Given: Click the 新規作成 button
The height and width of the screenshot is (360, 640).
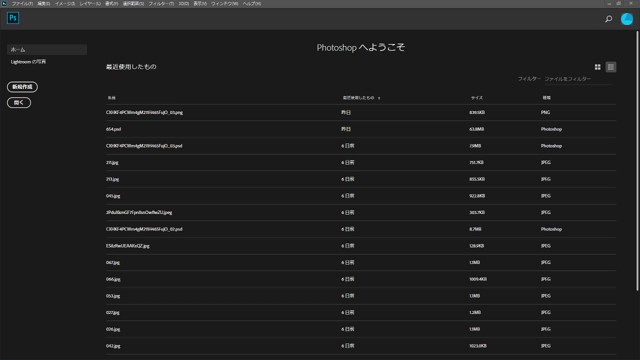Looking at the screenshot, I should coord(22,87).
